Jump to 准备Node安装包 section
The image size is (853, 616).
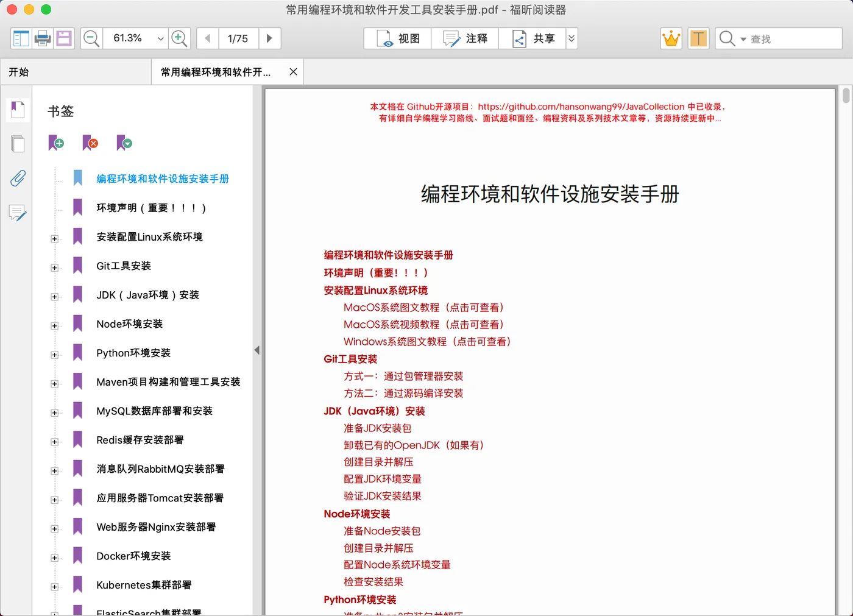coord(382,531)
